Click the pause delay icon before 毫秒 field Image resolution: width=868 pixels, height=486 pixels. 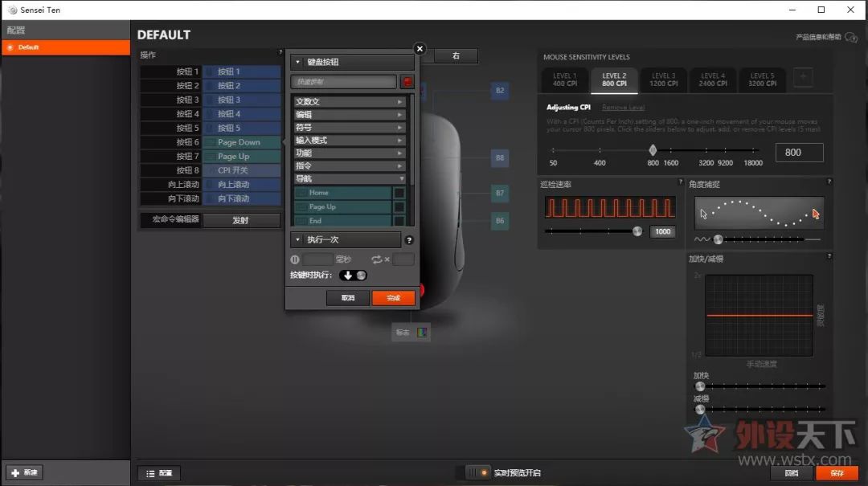pos(294,259)
